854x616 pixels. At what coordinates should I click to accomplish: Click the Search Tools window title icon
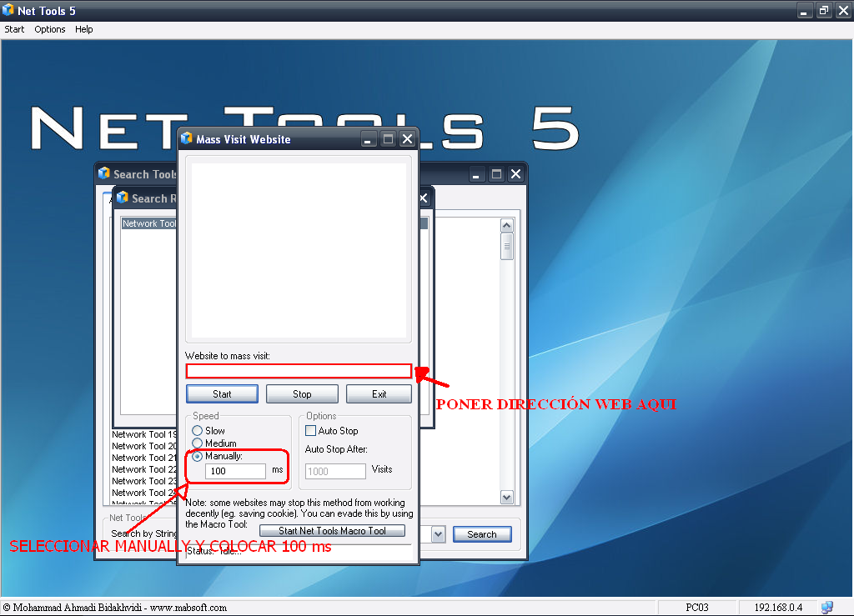tap(104, 173)
